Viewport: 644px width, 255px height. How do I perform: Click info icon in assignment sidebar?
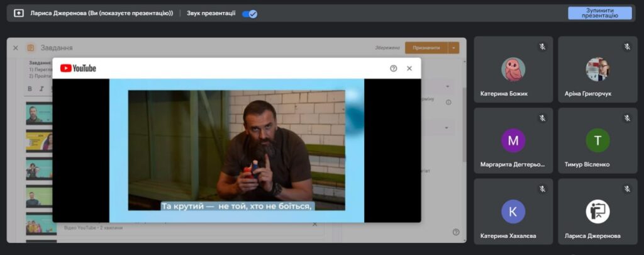(x=448, y=103)
